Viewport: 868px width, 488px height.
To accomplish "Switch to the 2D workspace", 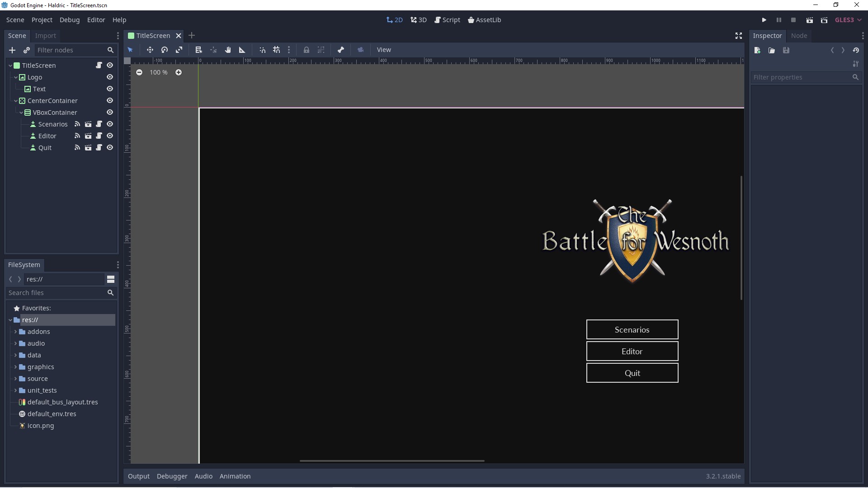I will (x=394, y=20).
